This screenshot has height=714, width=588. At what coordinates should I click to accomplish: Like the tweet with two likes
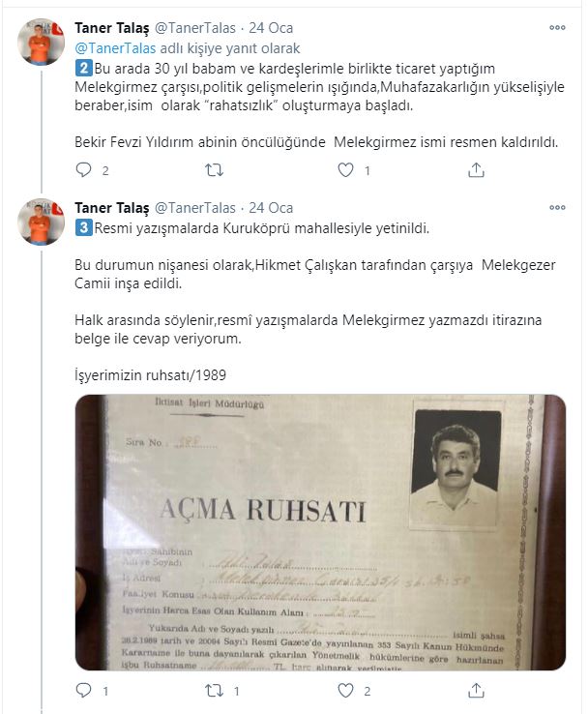pos(346,691)
